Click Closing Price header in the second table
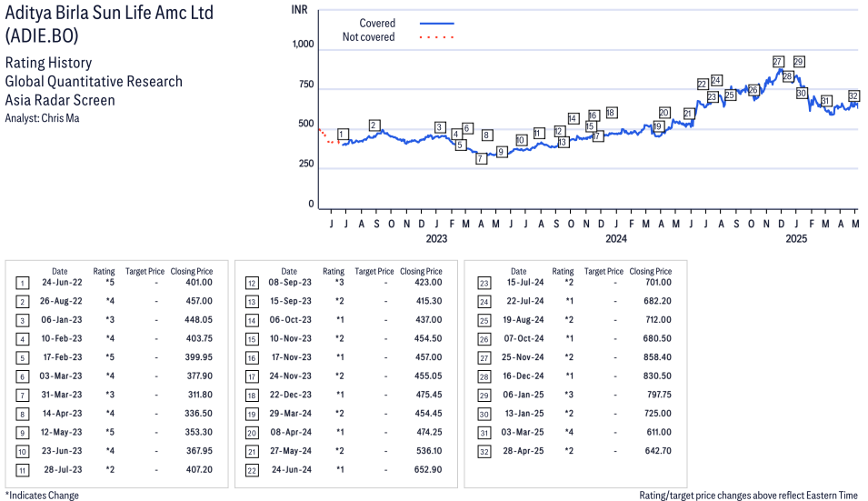 pos(421,271)
